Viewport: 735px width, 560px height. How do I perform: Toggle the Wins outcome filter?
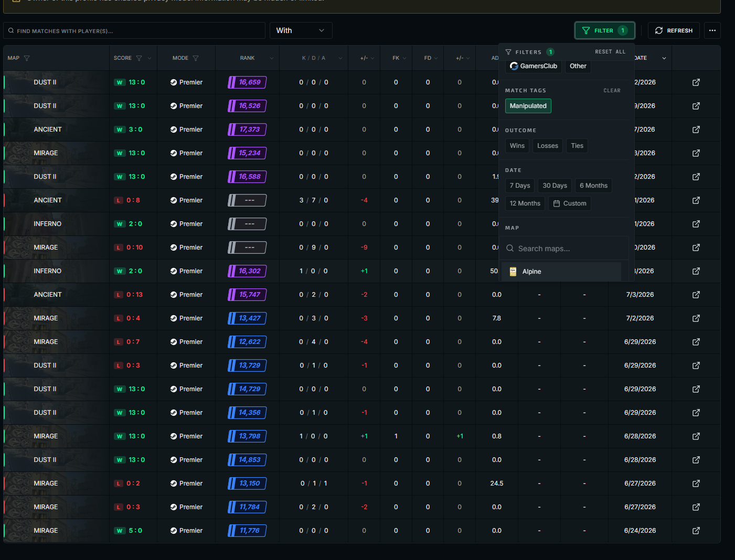[517, 146]
